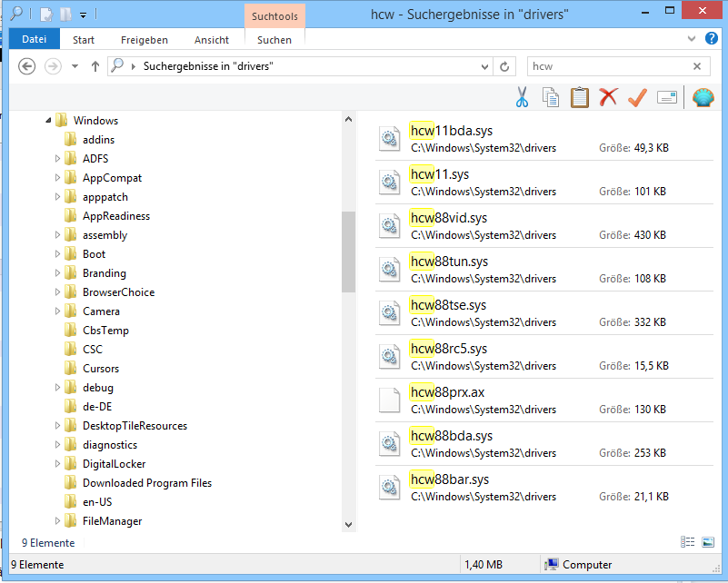Click the Classic Shell seashell icon
The height and width of the screenshot is (583, 728).
(x=703, y=97)
